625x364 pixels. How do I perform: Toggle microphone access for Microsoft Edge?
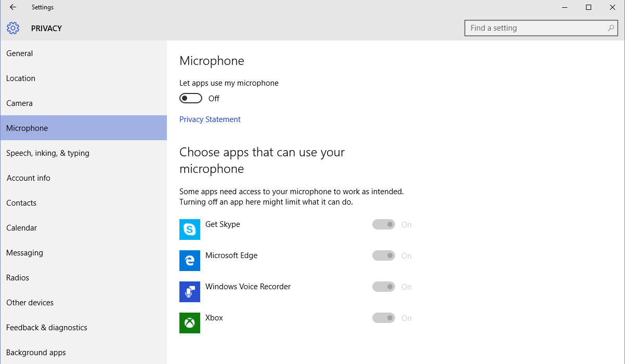click(384, 256)
